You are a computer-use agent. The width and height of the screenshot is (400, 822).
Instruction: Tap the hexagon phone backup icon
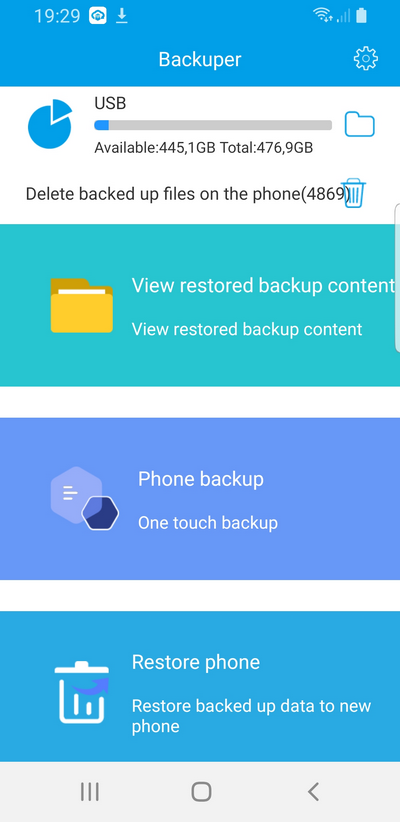coord(84,498)
